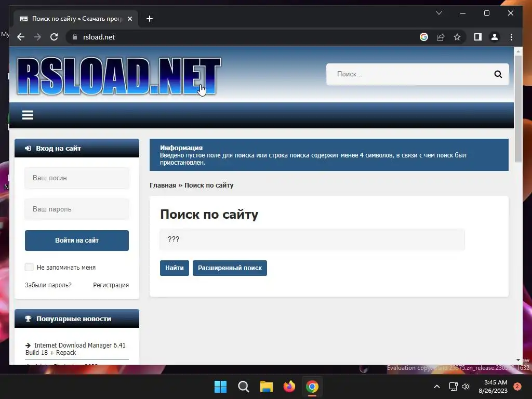Viewport: 532px width, 399px height.
Task: Open the tab search chevron
Action: click(x=438, y=13)
